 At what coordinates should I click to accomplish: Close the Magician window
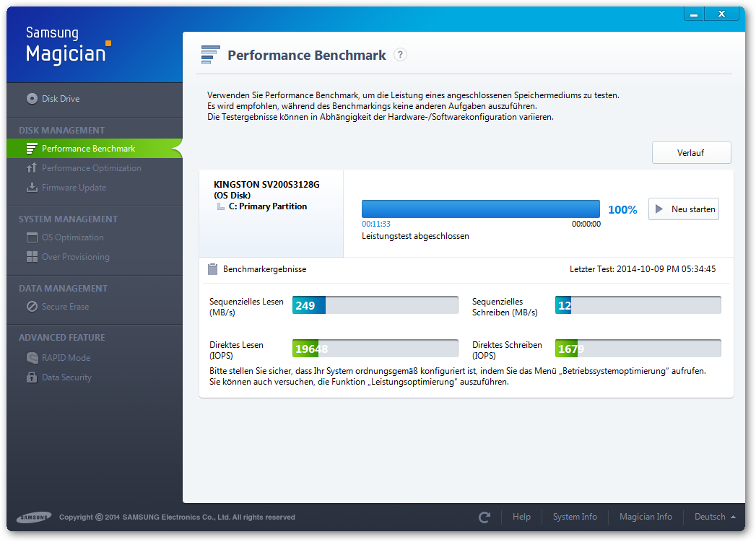pos(722,14)
